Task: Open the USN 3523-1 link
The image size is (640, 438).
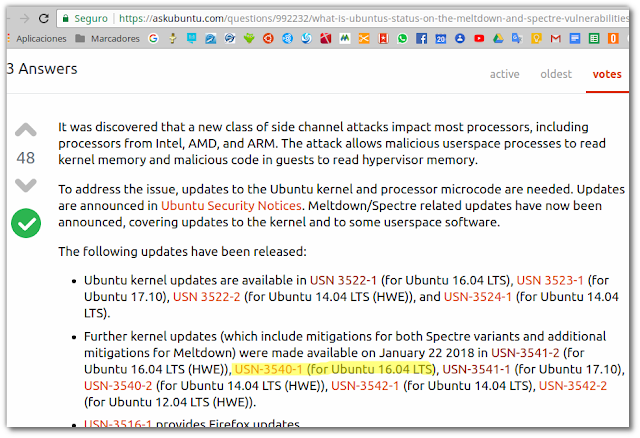Action: click(550, 280)
